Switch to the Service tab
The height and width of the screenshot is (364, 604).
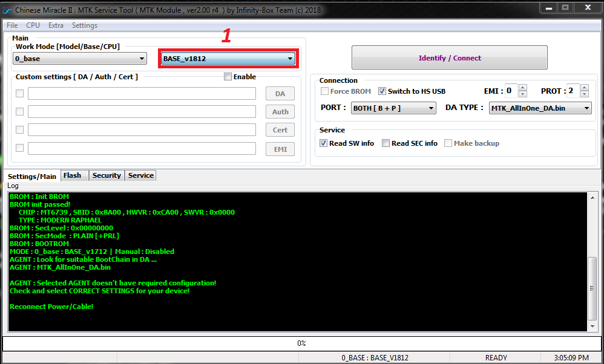140,175
